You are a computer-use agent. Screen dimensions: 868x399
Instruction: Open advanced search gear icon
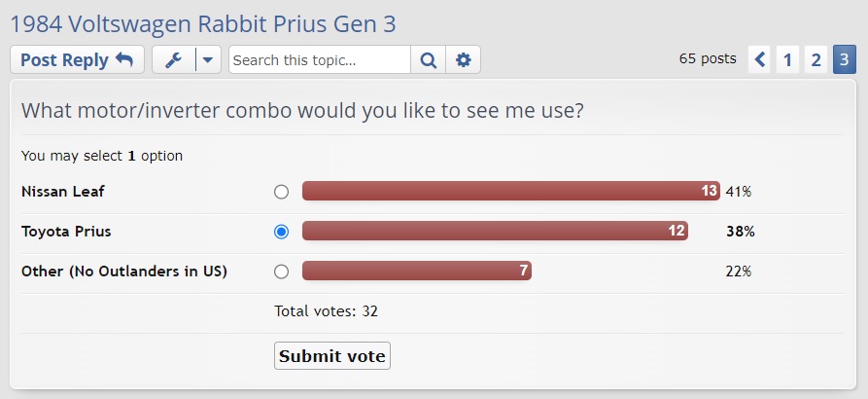pyautogui.click(x=464, y=60)
